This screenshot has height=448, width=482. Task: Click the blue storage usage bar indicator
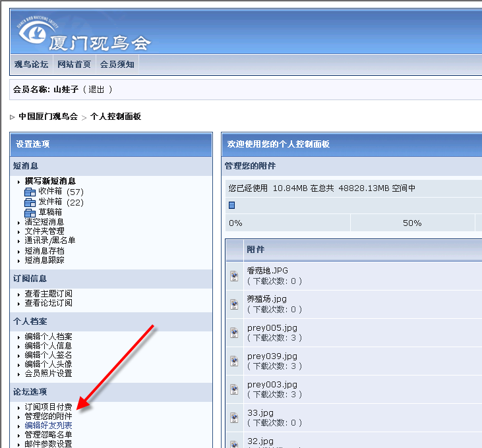tap(232, 205)
